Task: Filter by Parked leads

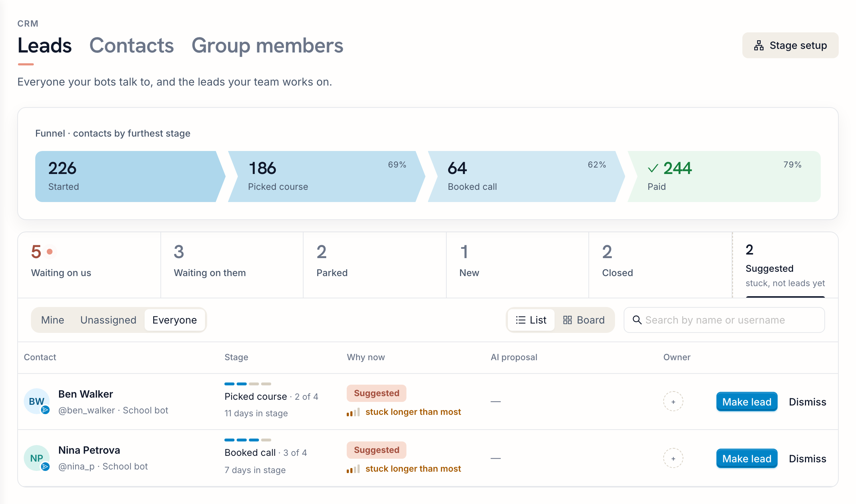Action: click(x=375, y=265)
